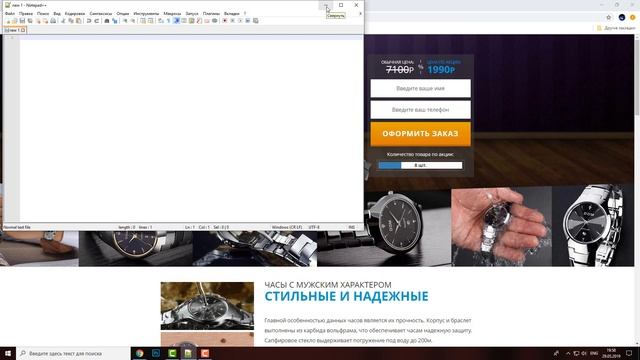Screen dimensions: 640x360
Task: Open Find with the binoculars icon
Action: (x=107, y=21)
